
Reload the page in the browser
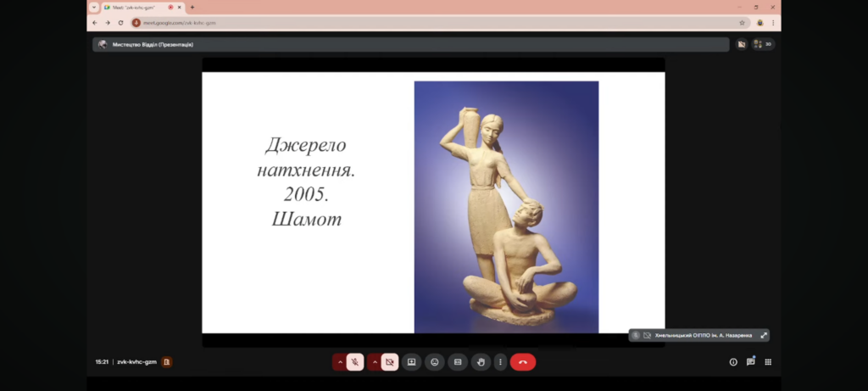tap(121, 23)
